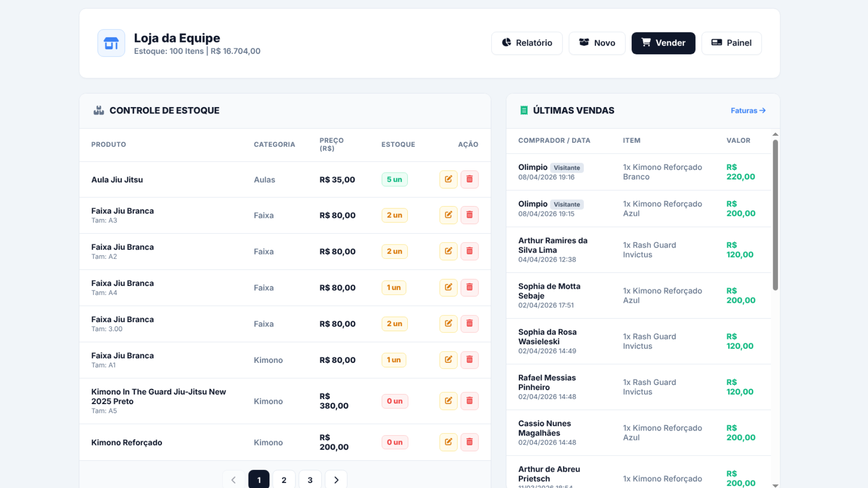Go to next stock page

pos(336,480)
